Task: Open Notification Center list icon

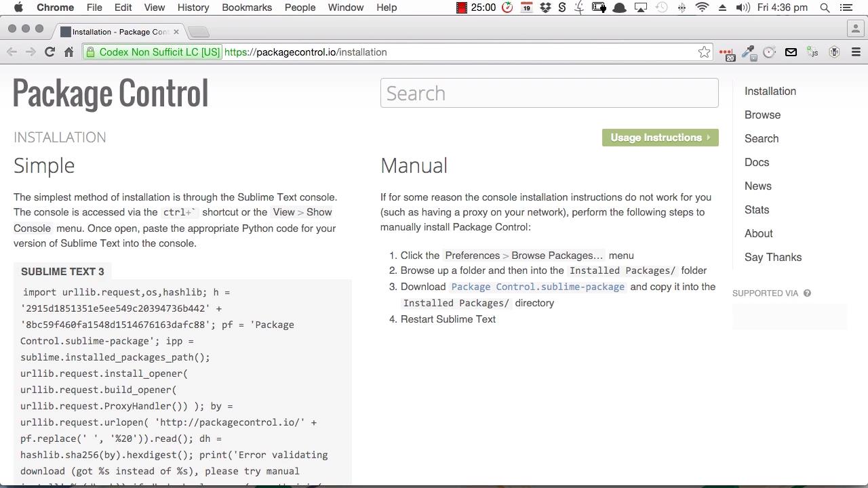Action: coord(846,7)
